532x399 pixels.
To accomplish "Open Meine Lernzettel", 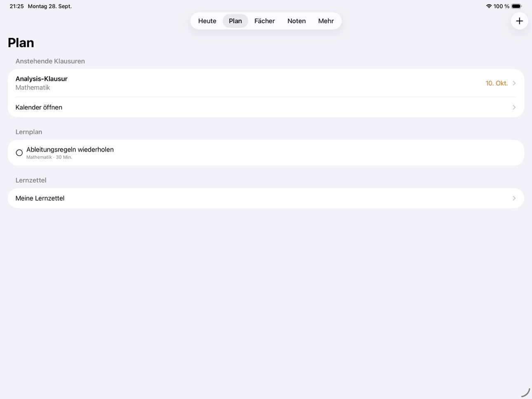I will pos(266,198).
